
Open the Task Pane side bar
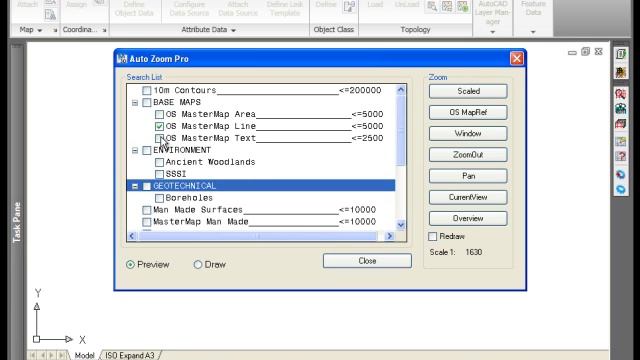(17, 222)
